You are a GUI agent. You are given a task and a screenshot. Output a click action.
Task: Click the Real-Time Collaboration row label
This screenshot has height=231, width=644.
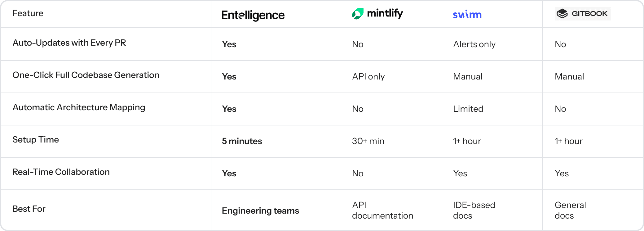61,172
